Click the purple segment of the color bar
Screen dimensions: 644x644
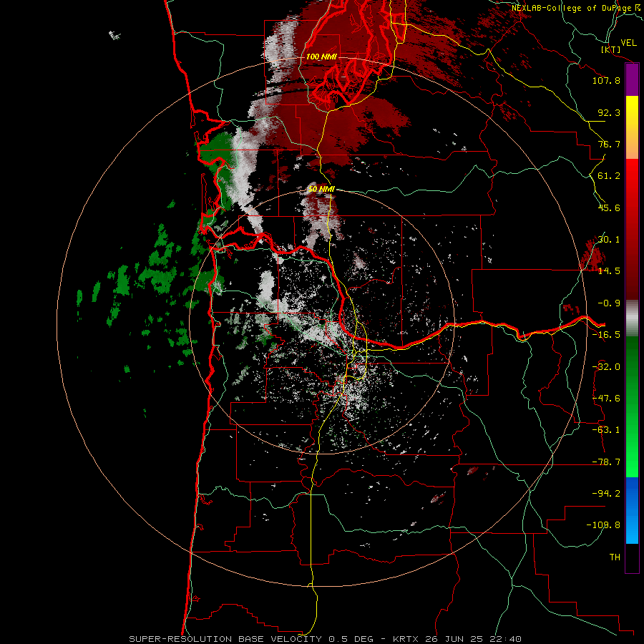632,80
